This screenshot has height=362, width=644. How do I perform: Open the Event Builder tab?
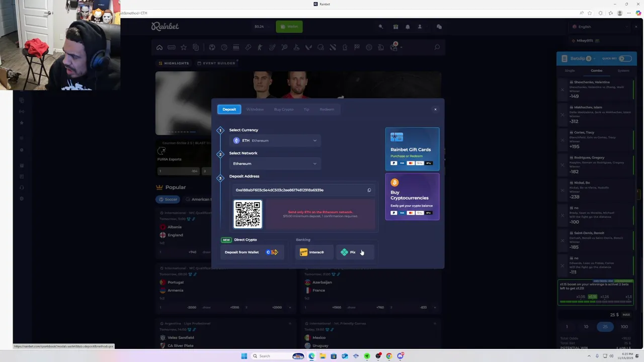tap(216, 63)
